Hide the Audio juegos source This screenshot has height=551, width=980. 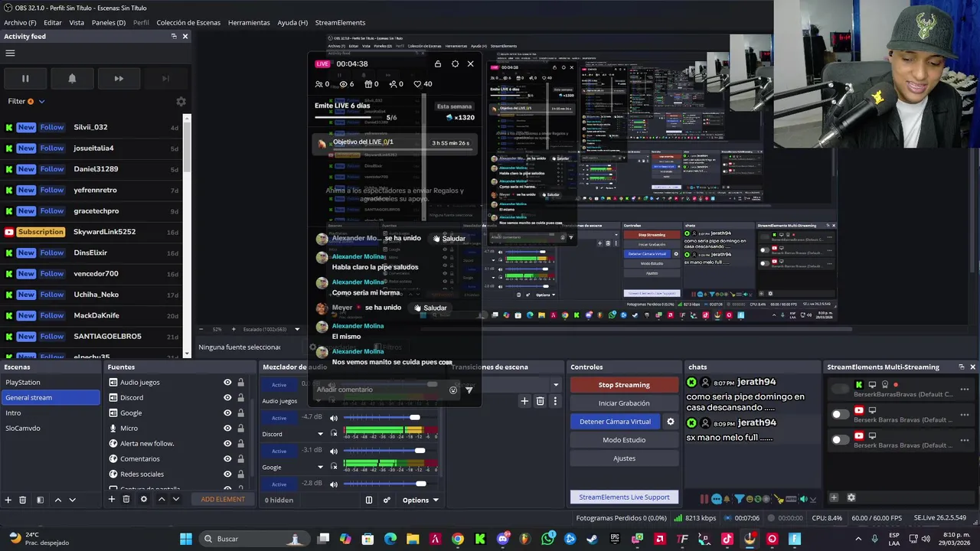click(x=227, y=383)
